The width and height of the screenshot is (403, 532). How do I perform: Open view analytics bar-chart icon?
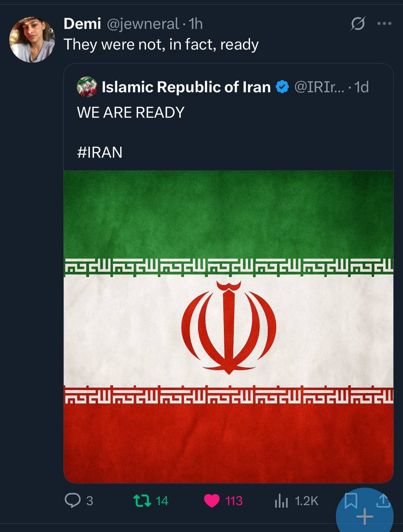click(282, 501)
